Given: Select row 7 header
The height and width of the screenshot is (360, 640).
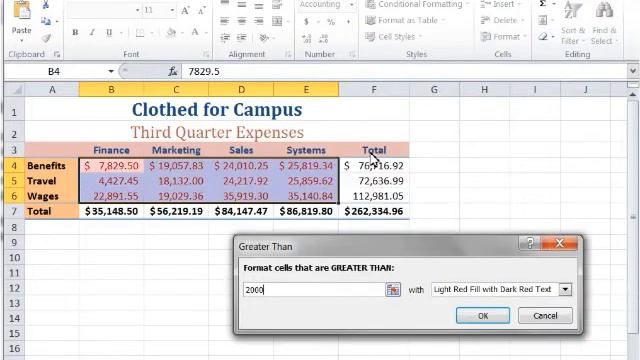Looking at the screenshot, I should click(x=14, y=211).
